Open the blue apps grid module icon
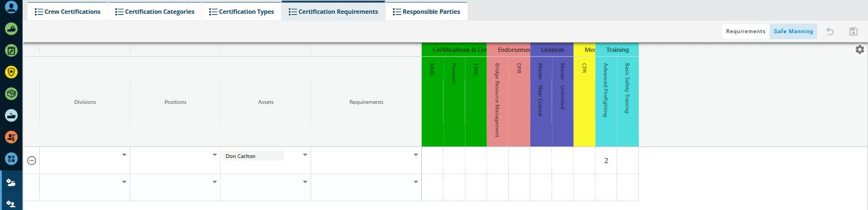The image size is (868, 210). pos(11,159)
